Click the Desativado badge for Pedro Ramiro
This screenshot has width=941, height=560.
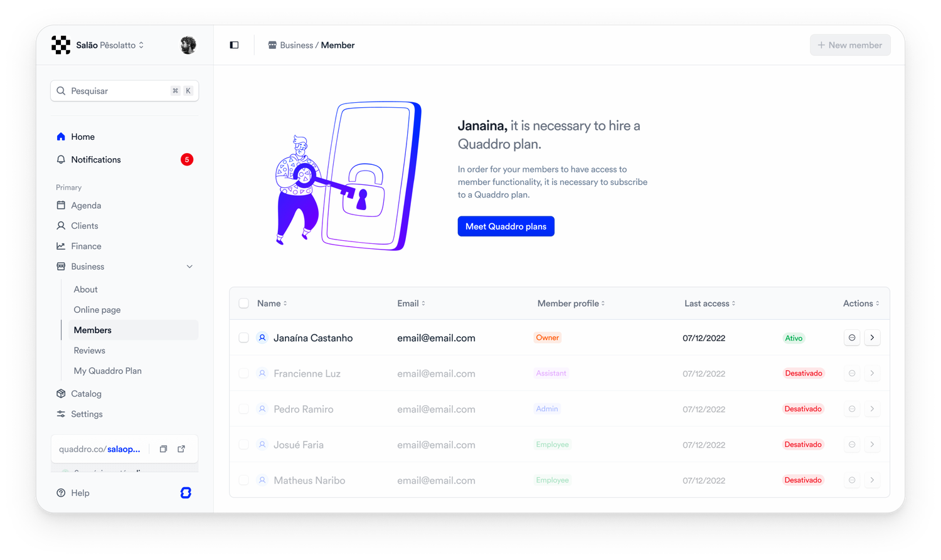coord(803,409)
